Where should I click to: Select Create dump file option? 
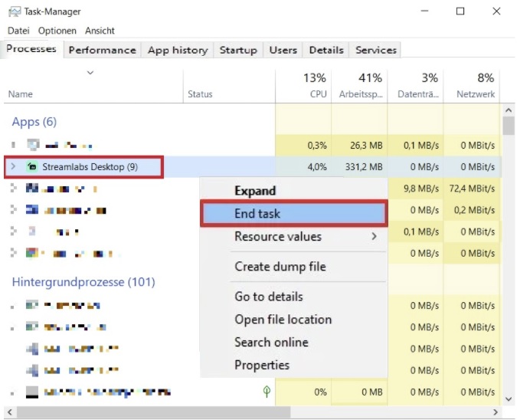(280, 267)
